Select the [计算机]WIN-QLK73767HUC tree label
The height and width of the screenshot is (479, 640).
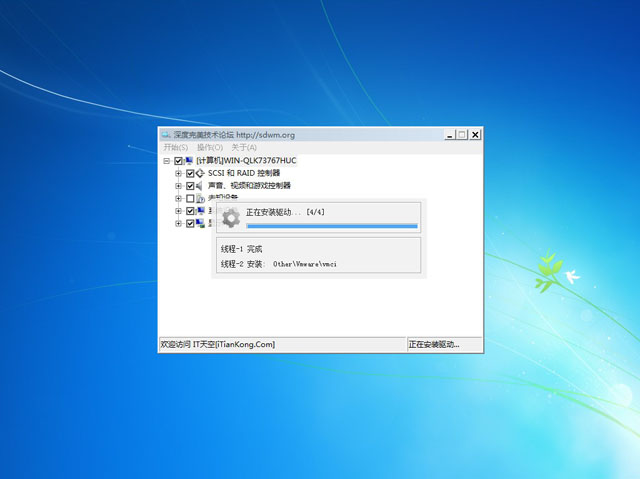click(246, 161)
